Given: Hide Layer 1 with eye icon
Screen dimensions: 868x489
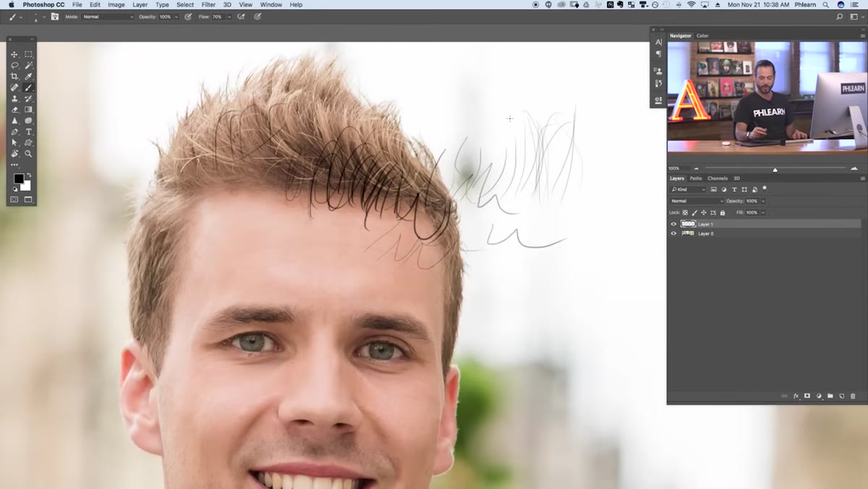Looking at the screenshot, I should pos(673,224).
